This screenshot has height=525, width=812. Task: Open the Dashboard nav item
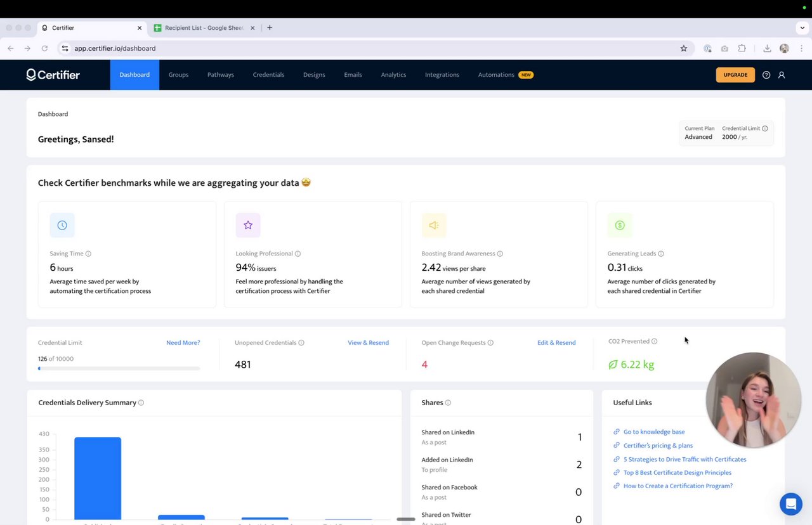134,75
